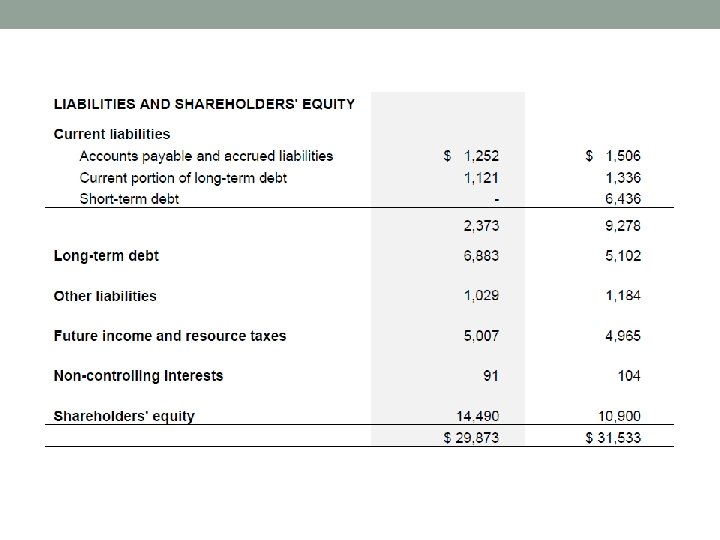
Task: Select the 14,490 shareholders' equity value
Action: click(x=478, y=416)
